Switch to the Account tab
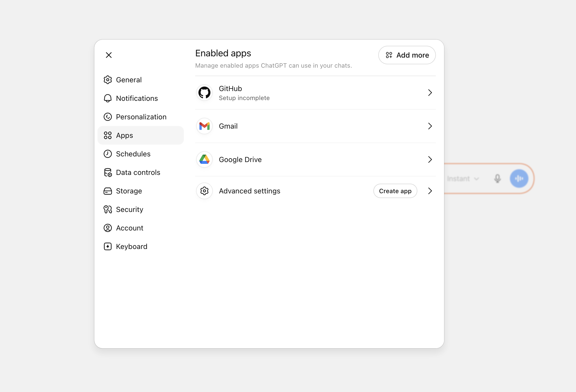This screenshot has height=392, width=576. pyautogui.click(x=141, y=228)
